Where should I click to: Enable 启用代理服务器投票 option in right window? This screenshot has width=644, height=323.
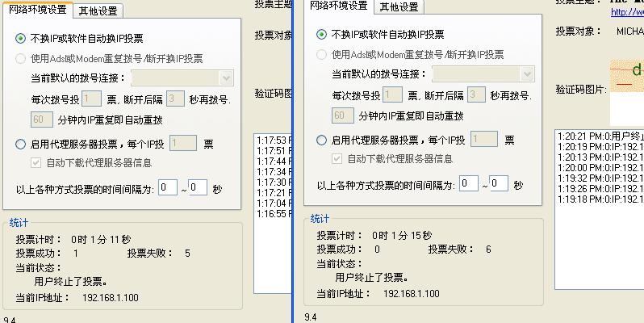322,140
